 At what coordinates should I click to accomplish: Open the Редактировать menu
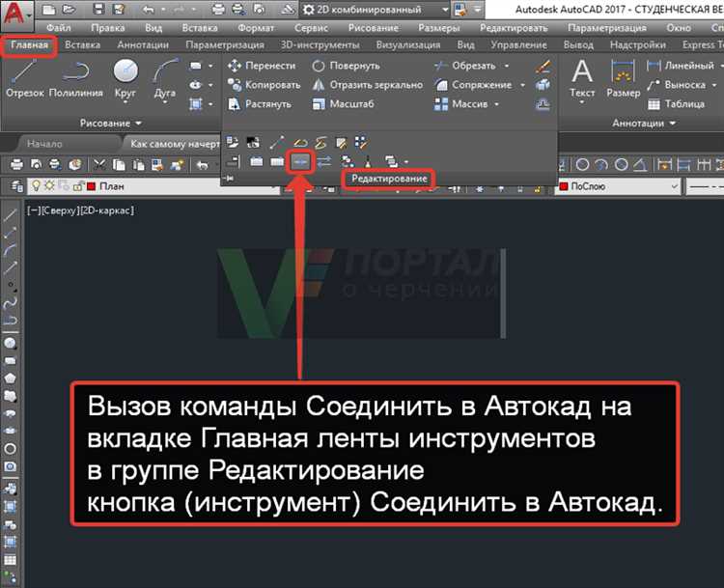coord(514,28)
